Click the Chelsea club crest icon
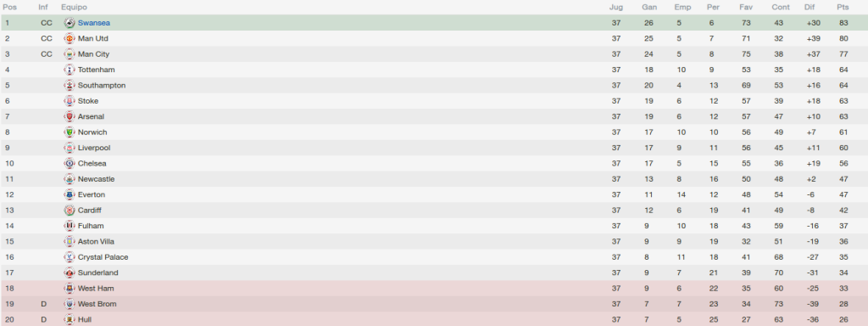Screen dimensions: 868x326 click(x=70, y=163)
